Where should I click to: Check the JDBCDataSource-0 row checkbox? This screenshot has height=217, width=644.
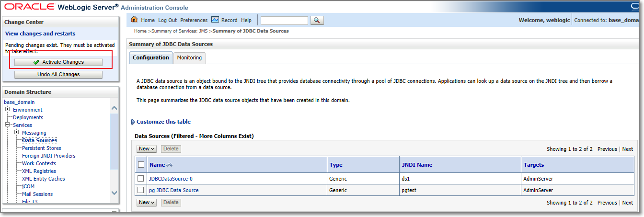coord(141,179)
